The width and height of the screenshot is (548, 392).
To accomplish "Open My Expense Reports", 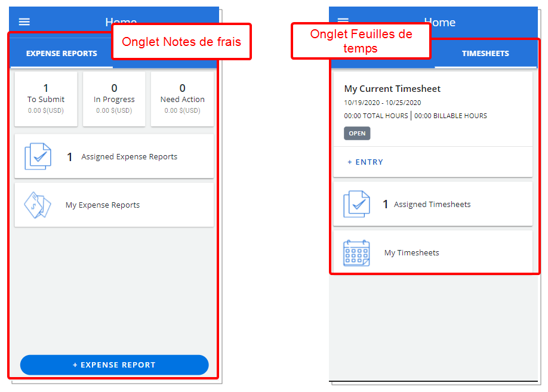I will [x=114, y=205].
